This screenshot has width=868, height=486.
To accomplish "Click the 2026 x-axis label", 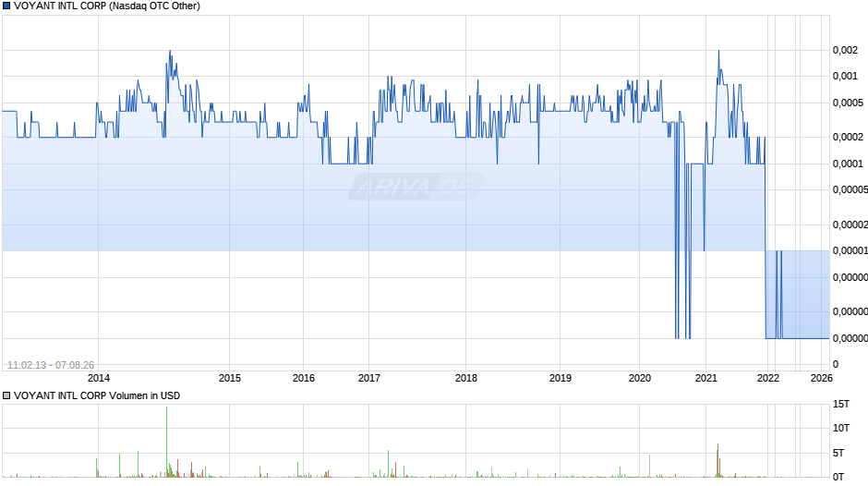I will (x=822, y=378).
